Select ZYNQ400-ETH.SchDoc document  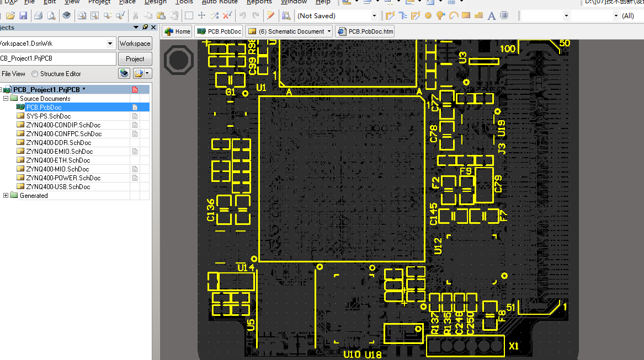click(x=58, y=160)
